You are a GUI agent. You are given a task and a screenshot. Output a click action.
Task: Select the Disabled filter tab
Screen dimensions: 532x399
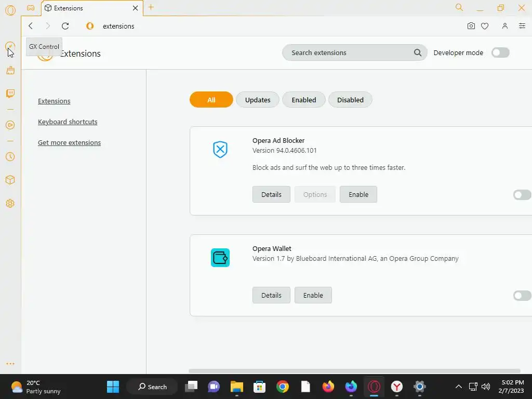(350, 100)
